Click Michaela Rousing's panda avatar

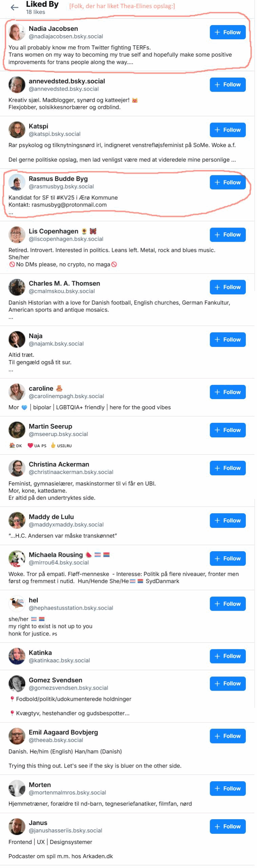click(x=17, y=558)
